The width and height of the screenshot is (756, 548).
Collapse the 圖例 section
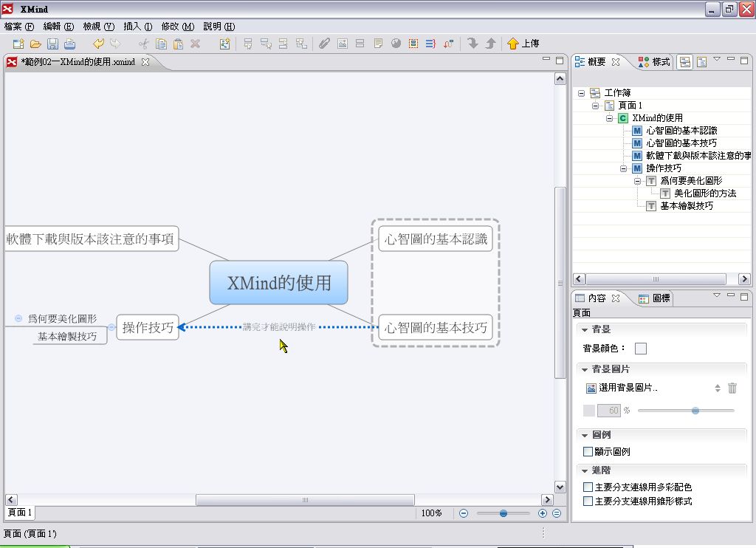point(585,435)
